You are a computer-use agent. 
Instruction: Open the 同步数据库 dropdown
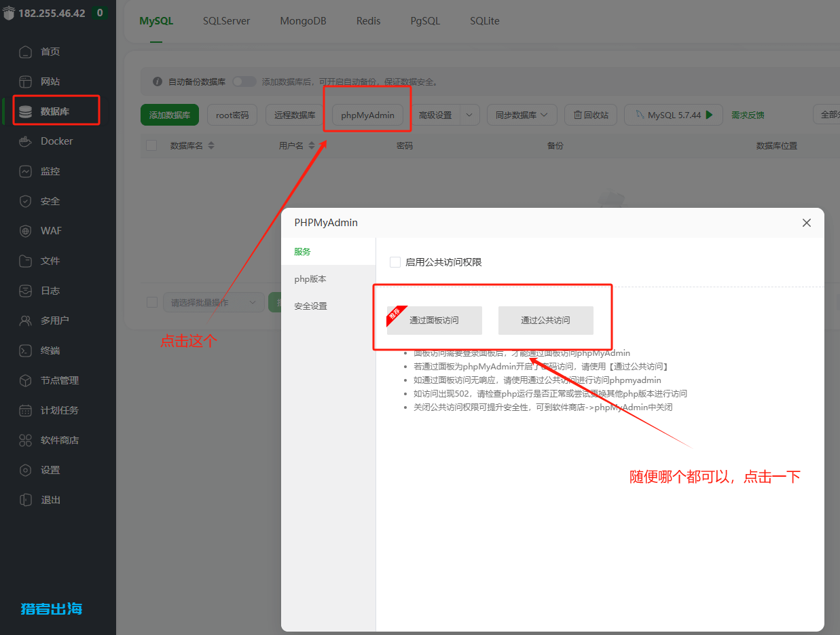522,115
